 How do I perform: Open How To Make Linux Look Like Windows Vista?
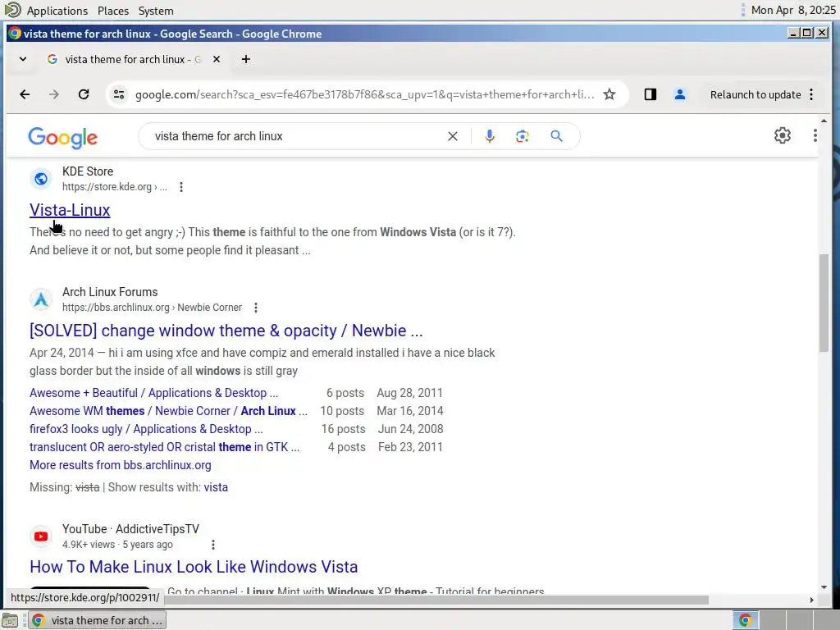tap(194, 567)
